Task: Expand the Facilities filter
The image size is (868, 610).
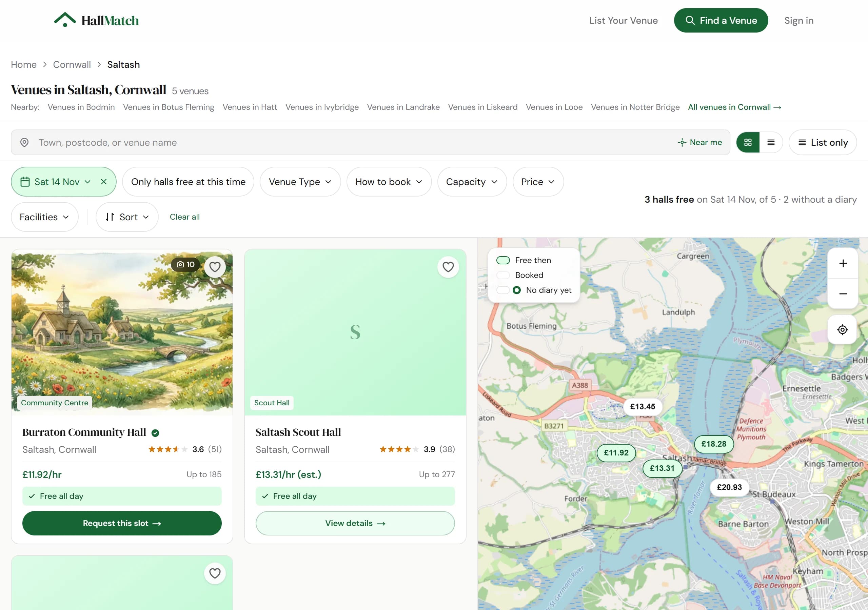Action: pos(45,217)
